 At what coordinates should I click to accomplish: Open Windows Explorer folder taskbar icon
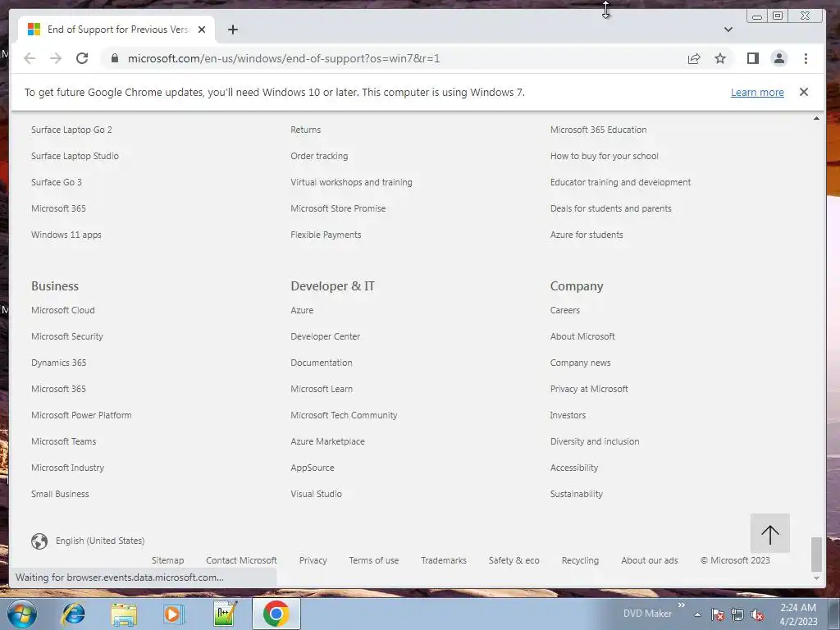click(x=124, y=614)
